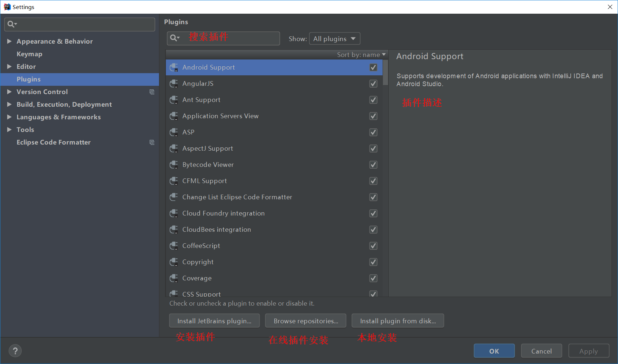Uncheck the Copyright plugin

coord(374,262)
